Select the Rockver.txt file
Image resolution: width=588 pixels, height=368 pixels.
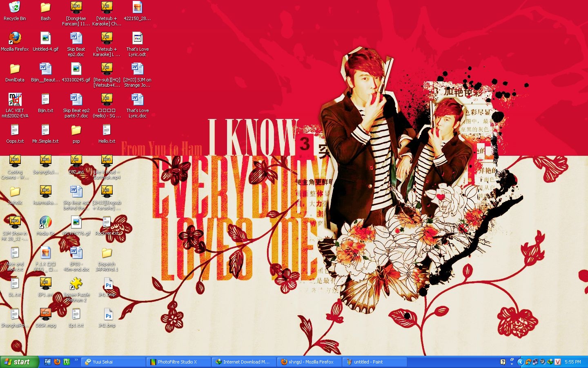(107, 225)
